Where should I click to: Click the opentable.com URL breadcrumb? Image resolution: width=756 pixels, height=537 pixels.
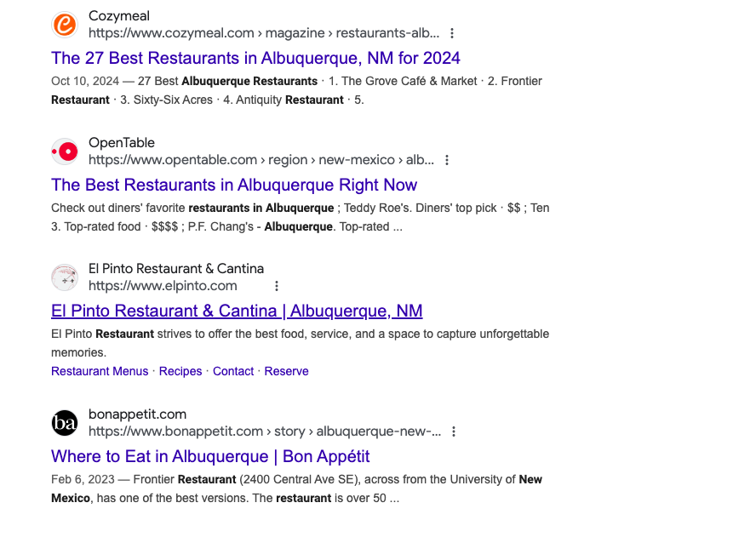261,160
